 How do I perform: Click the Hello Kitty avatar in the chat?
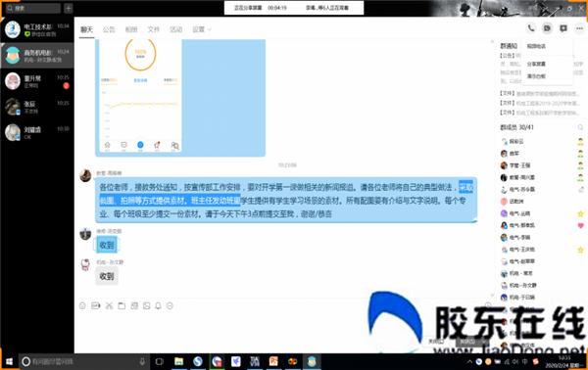pos(85,264)
